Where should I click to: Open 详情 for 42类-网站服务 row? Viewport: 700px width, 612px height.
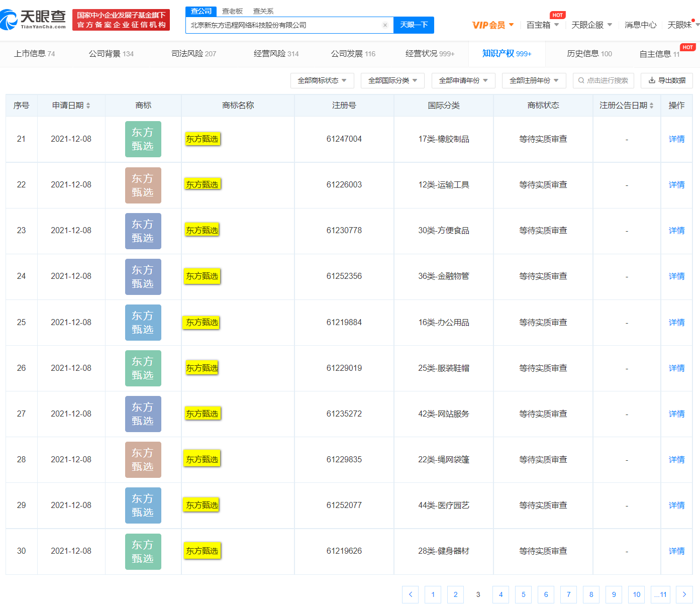tap(676, 414)
